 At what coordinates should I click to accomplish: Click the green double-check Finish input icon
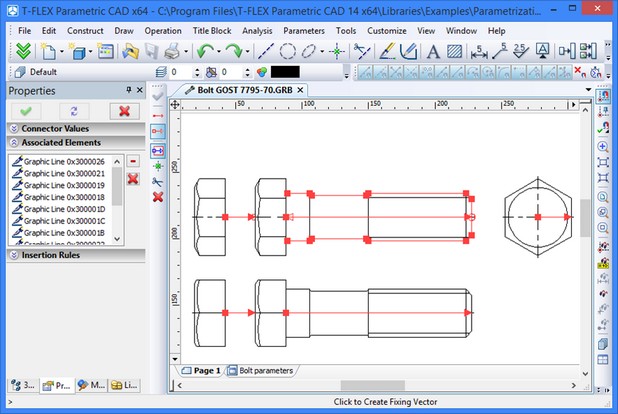tap(23, 51)
